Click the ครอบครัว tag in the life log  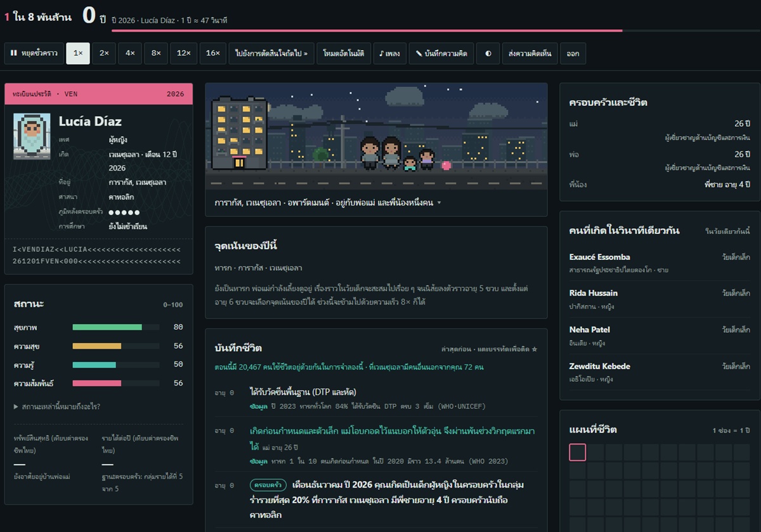click(268, 485)
